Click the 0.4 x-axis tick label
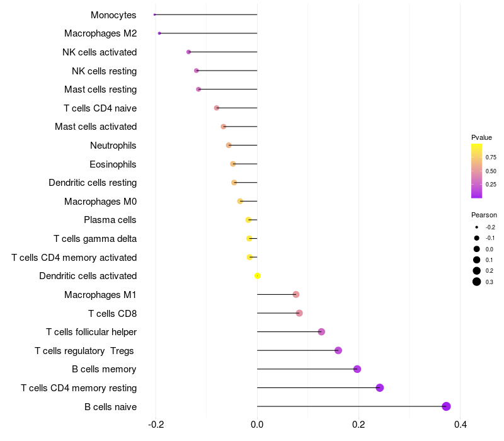The width and height of the screenshot is (504, 441). [461, 425]
